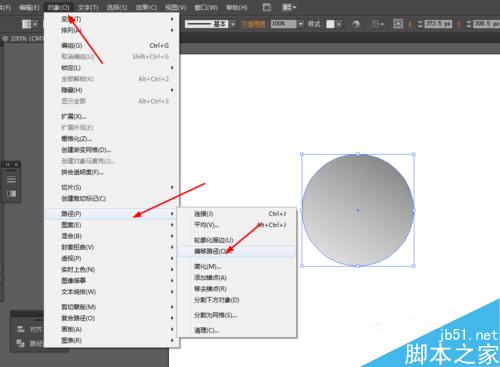The width and height of the screenshot is (500, 367).
Task: Choose 简化(M)... in the path submenu
Action: click(237, 266)
